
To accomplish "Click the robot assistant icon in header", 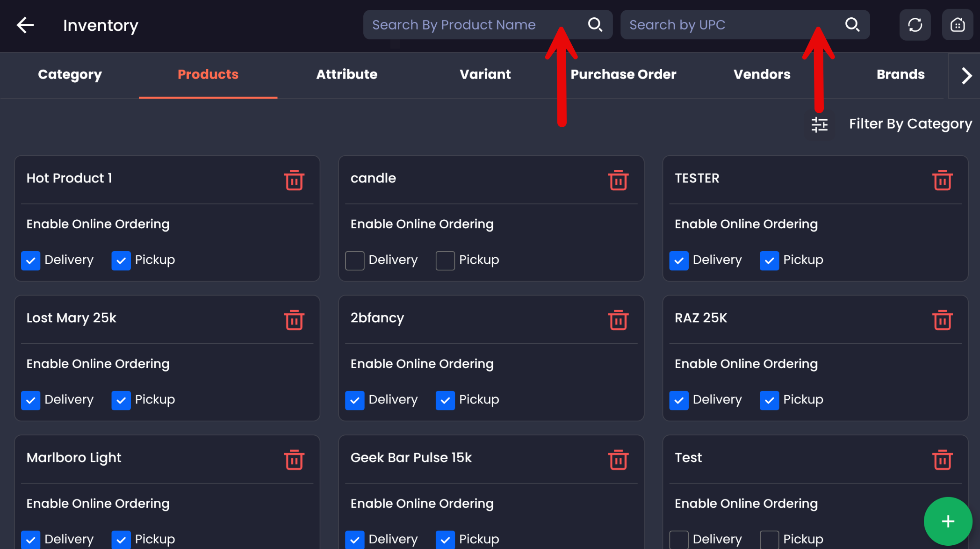I will [x=957, y=25].
